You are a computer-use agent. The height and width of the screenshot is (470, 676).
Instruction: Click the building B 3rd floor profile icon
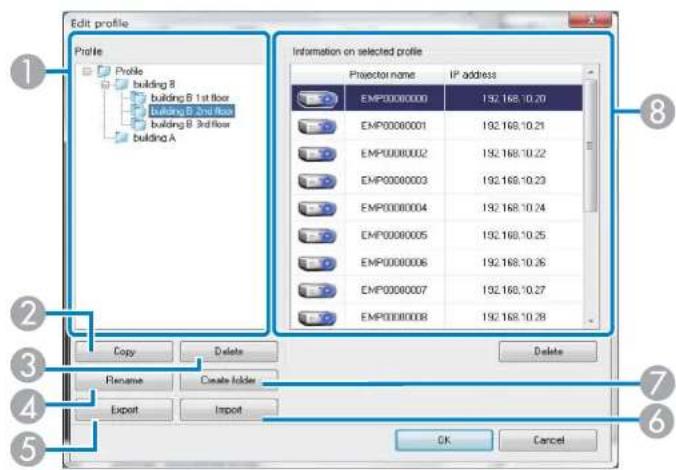coord(138,125)
